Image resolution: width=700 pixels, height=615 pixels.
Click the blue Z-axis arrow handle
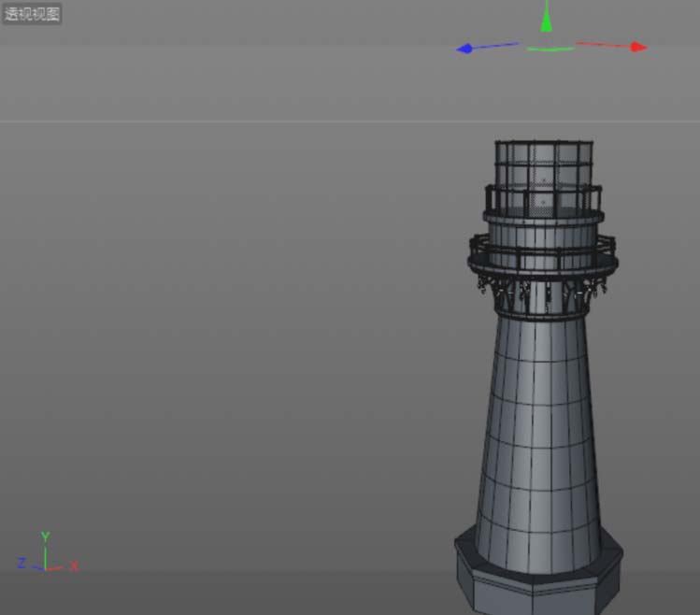pyautogui.click(x=464, y=49)
